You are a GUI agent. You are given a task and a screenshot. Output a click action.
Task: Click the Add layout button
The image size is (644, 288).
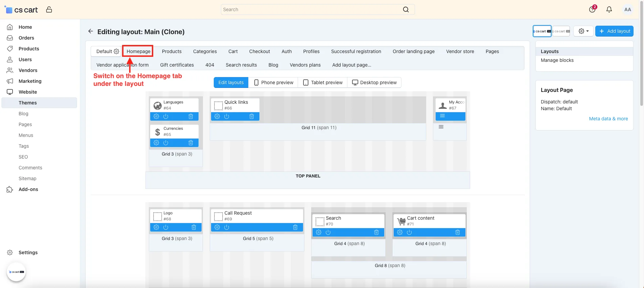point(614,31)
